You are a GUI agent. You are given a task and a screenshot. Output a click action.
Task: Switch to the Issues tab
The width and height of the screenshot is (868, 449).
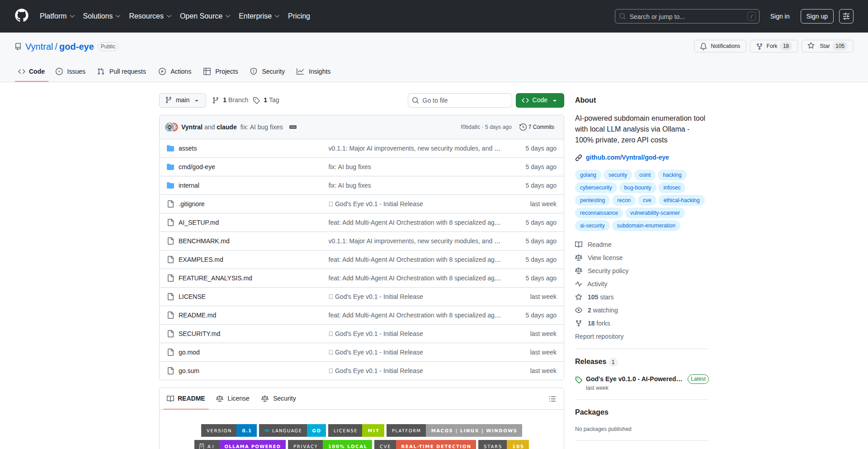point(71,71)
